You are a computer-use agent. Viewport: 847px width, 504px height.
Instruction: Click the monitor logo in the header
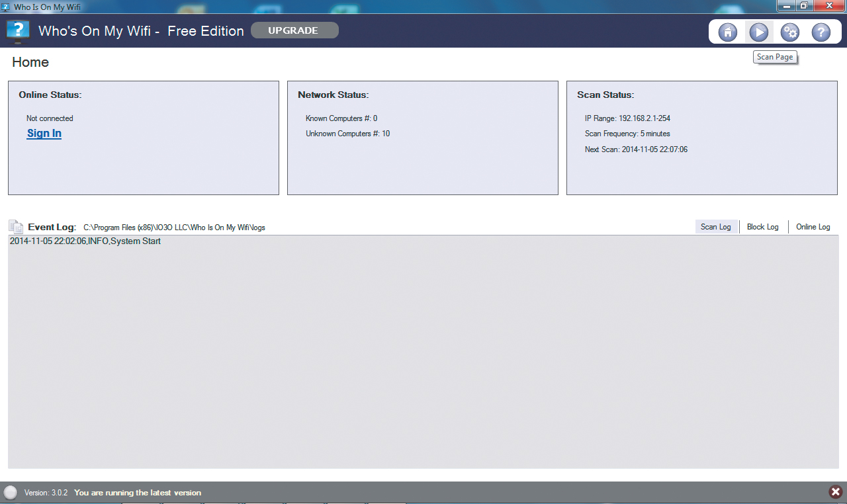[x=18, y=31]
